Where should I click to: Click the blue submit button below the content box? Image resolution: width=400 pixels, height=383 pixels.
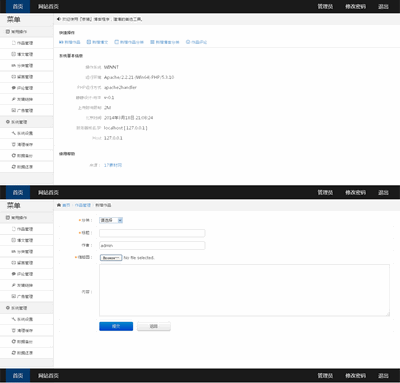(116, 326)
